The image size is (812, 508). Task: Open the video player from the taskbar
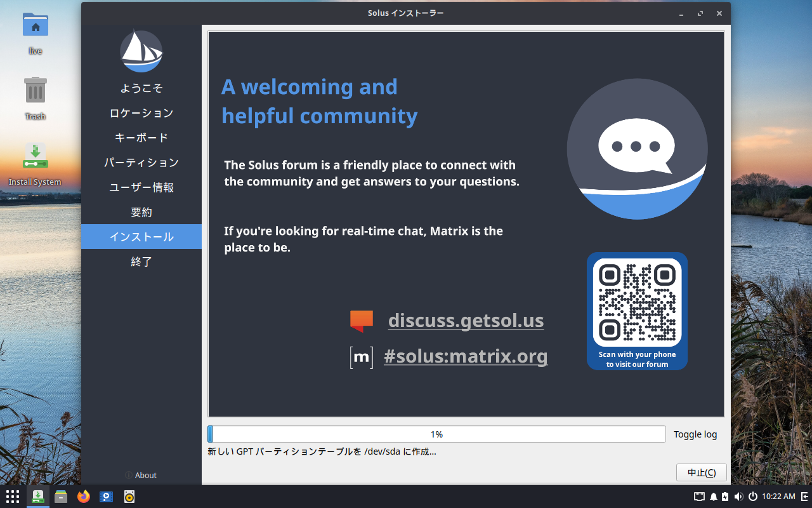(107, 497)
